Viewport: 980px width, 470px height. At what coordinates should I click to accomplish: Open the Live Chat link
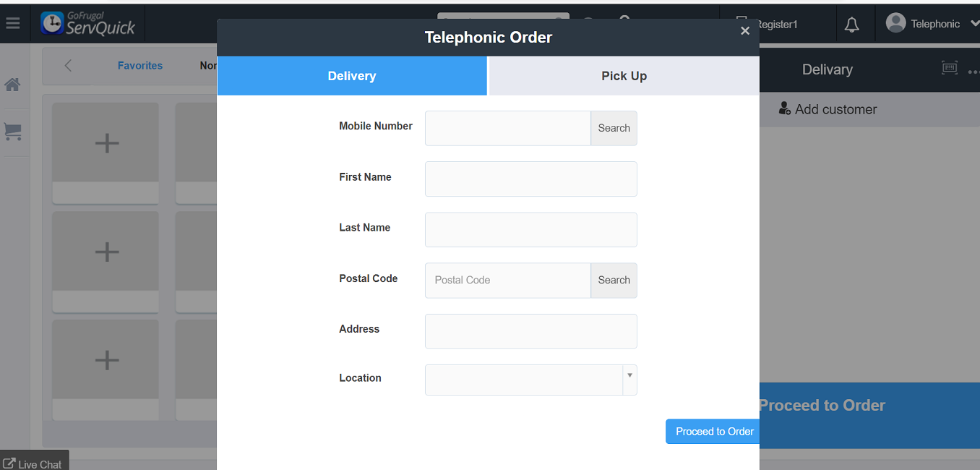[x=33, y=463]
